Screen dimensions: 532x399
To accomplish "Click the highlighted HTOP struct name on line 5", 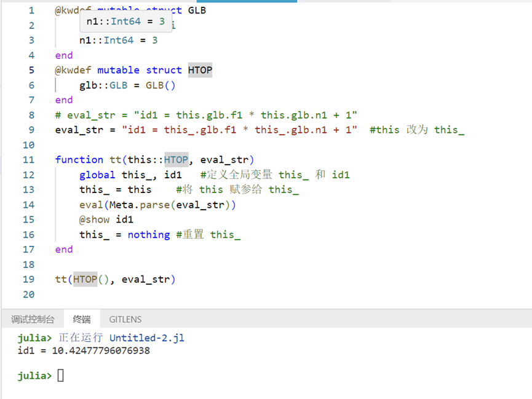I will tap(200, 70).
